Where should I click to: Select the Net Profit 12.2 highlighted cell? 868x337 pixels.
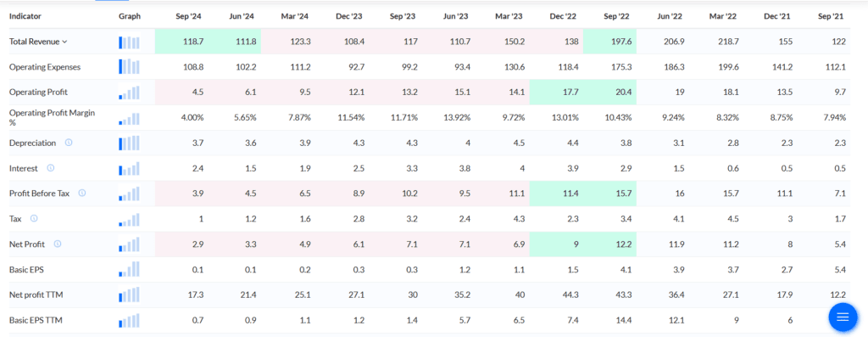(x=609, y=244)
